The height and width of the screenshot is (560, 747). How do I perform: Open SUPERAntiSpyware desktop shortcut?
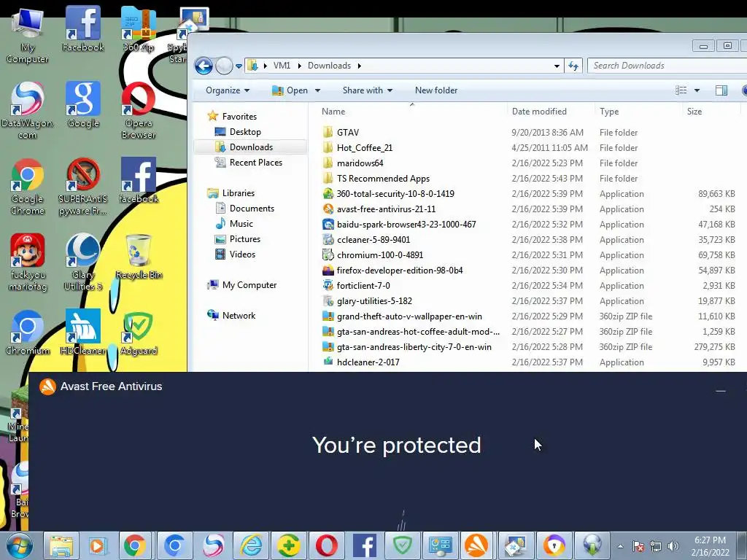pos(83,187)
